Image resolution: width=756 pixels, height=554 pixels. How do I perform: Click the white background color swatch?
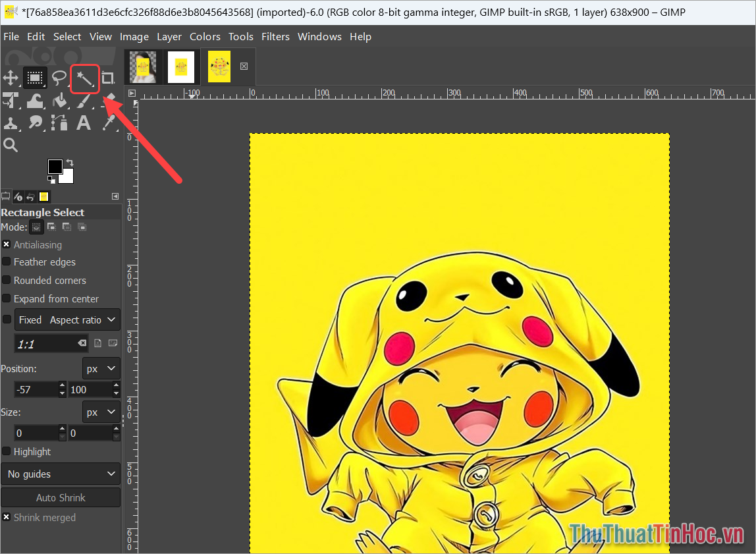pyautogui.click(x=68, y=178)
